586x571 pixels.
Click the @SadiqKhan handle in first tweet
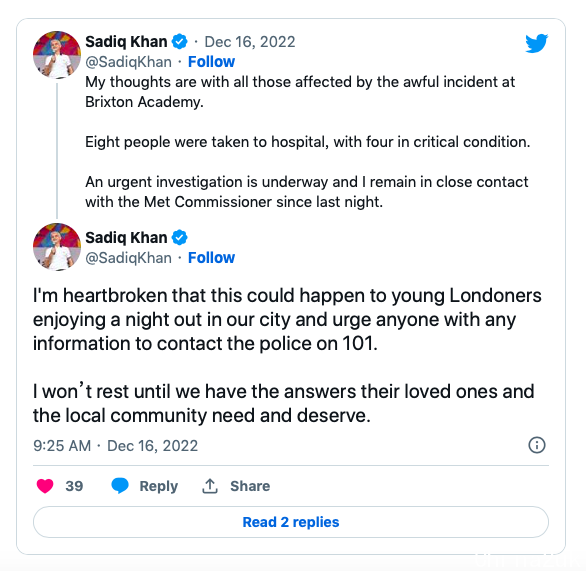click(x=129, y=62)
